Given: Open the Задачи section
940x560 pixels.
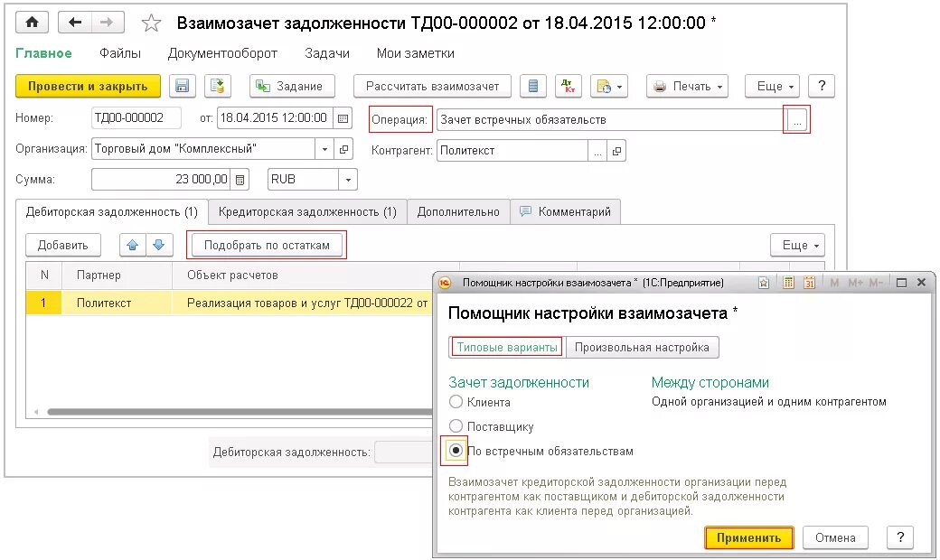Looking at the screenshot, I should point(326,53).
